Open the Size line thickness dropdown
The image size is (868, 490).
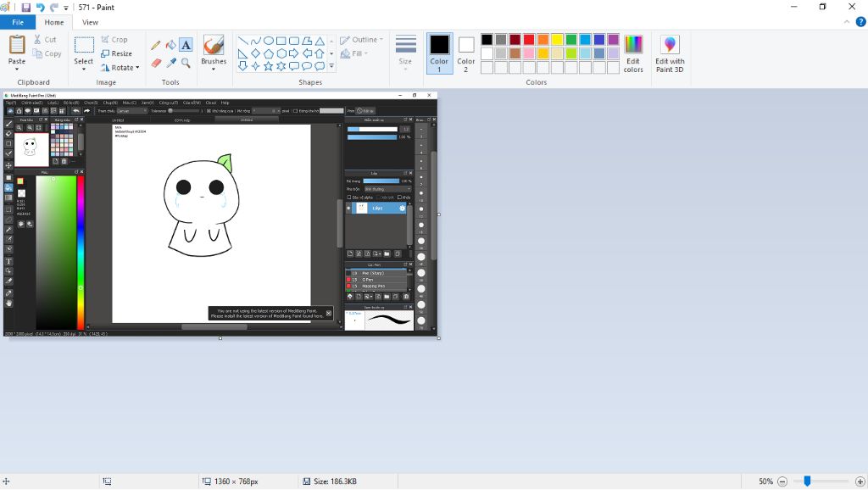(405, 53)
